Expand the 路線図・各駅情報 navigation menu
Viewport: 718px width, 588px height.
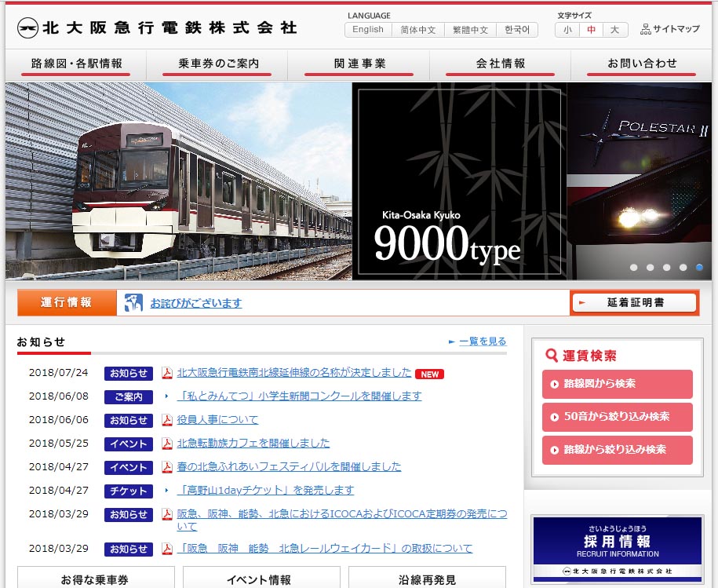(76, 64)
